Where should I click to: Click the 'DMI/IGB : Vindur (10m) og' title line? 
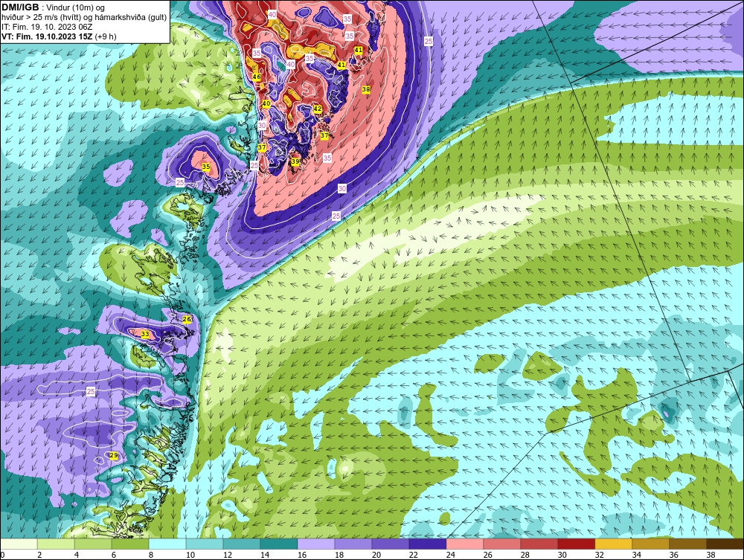point(53,7)
